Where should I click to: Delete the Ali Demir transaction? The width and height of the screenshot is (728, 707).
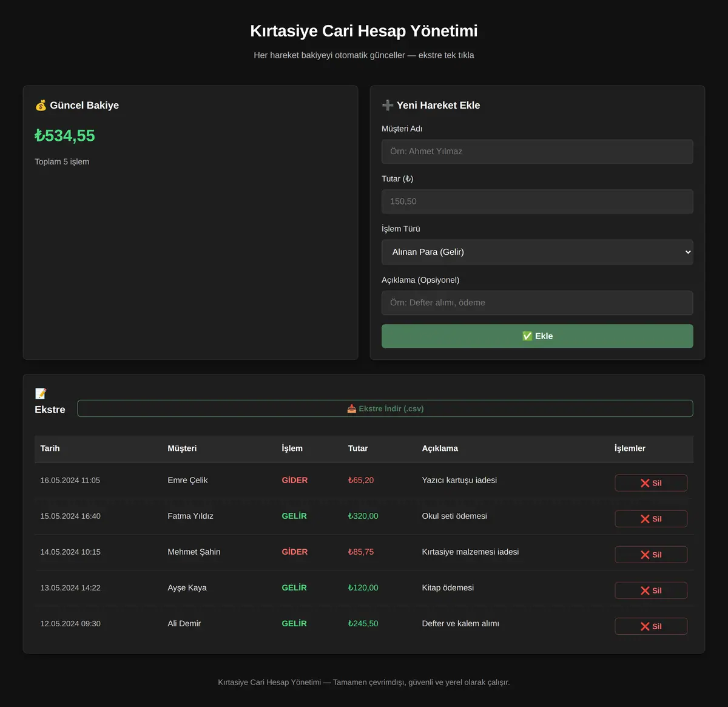[x=651, y=626]
